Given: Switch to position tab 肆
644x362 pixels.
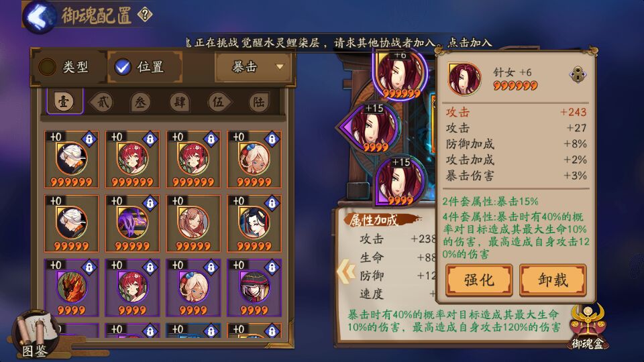Looking at the screenshot, I should tap(179, 102).
